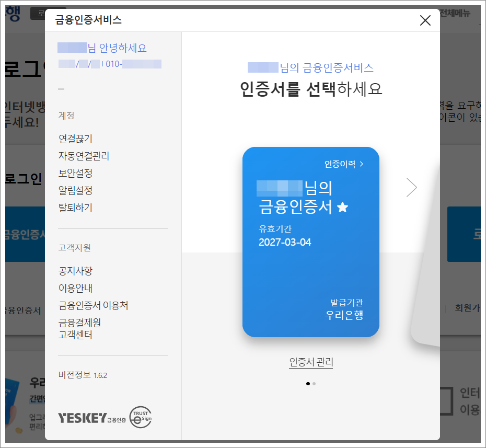
Task: Open 자동연결관리 settings
Action: 84,156
